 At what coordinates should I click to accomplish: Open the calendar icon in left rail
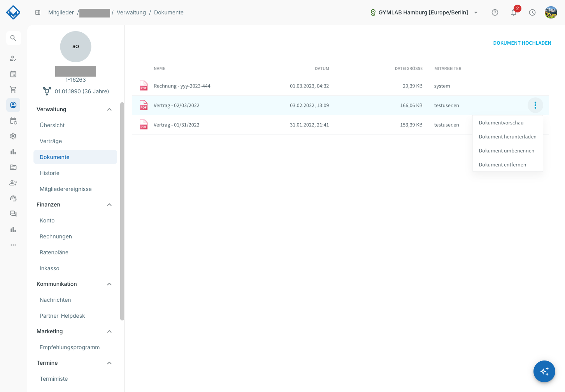[13, 74]
